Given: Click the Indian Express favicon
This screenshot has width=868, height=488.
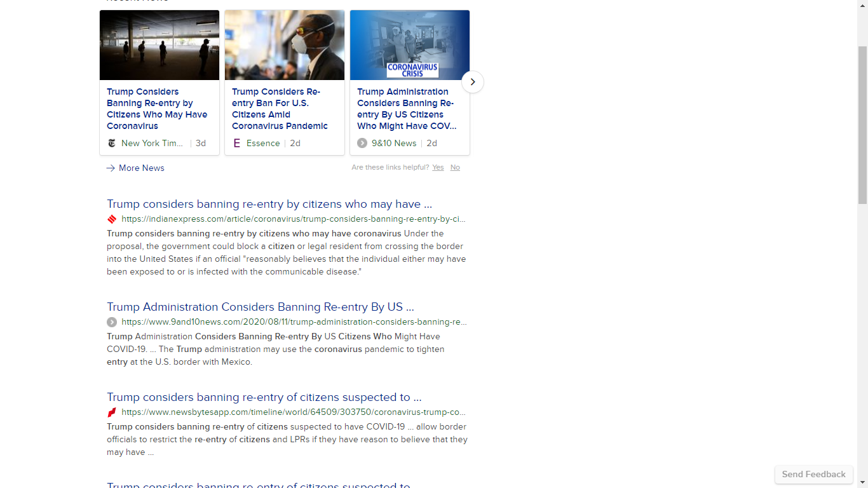Looking at the screenshot, I should click(112, 219).
